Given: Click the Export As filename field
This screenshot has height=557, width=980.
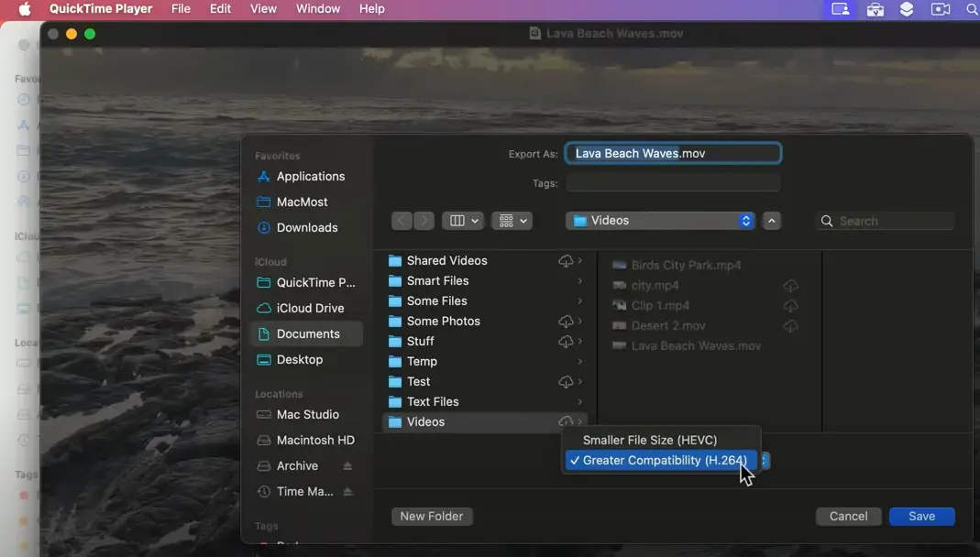Looking at the screenshot, I should 673,154.
